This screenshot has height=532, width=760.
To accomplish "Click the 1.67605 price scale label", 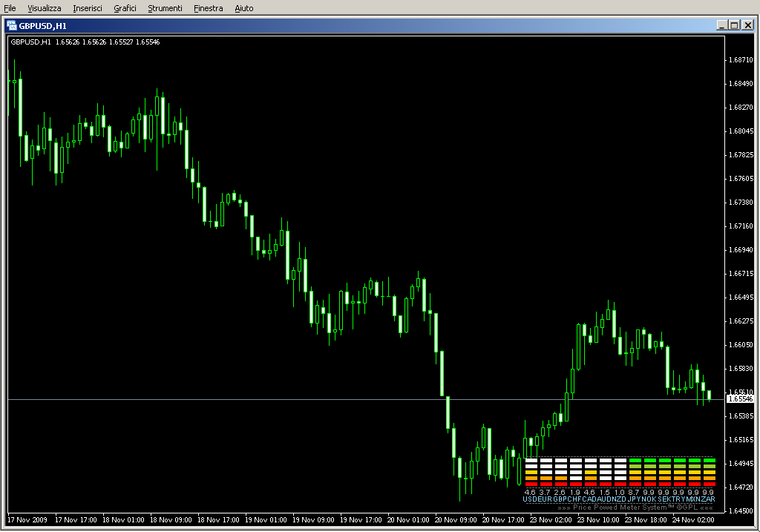I will (x=741, y=179).
